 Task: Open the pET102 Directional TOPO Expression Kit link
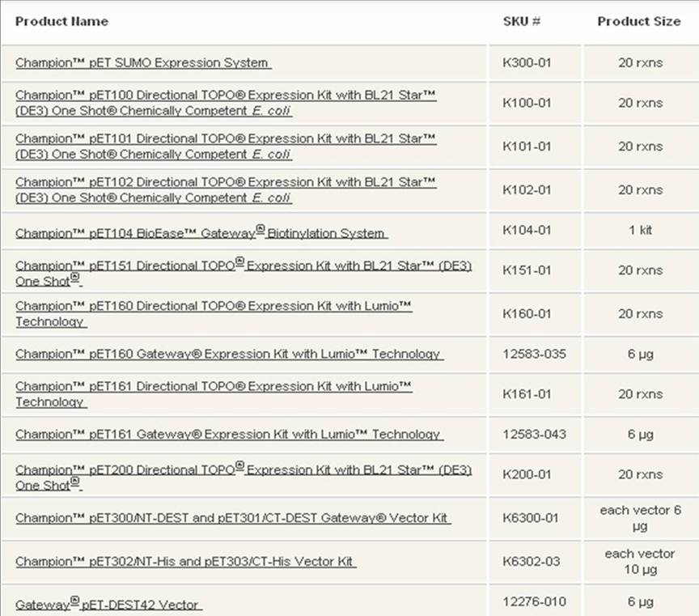pyautogui.click(x=226, y=183)
